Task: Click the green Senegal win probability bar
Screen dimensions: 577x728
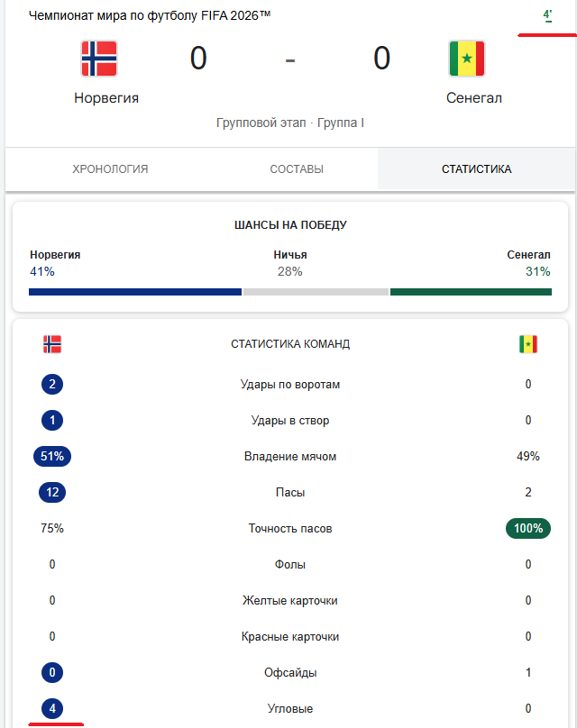Action: [472, 292]
